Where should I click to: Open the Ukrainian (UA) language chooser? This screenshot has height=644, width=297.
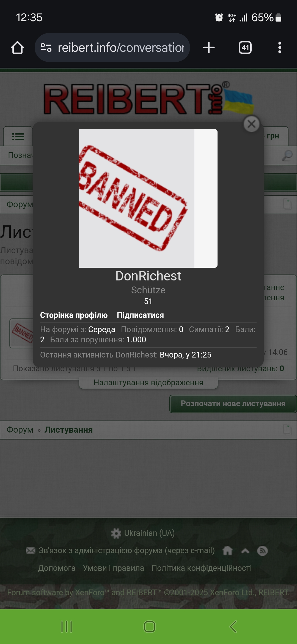[x=143, y=533]
